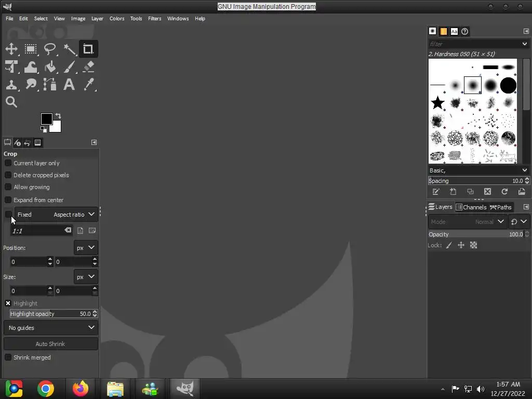Select the Rectangle Select tool
This screenshot has width=532, height=399.
click(31, 49)
